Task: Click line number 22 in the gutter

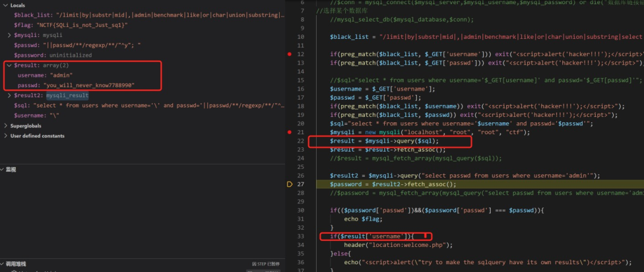Action: coord(302,141)
